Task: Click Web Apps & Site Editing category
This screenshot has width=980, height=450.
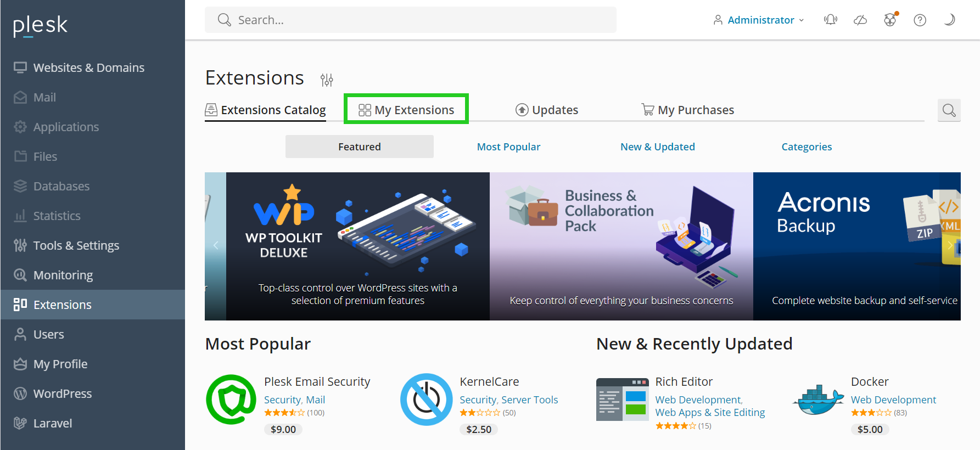Action: (710, 412)
